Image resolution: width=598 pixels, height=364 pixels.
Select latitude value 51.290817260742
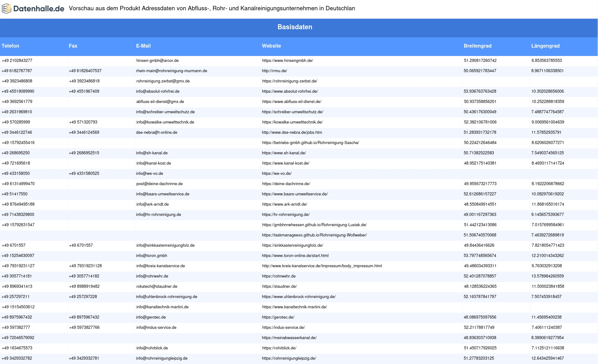(x=480, y=61)
